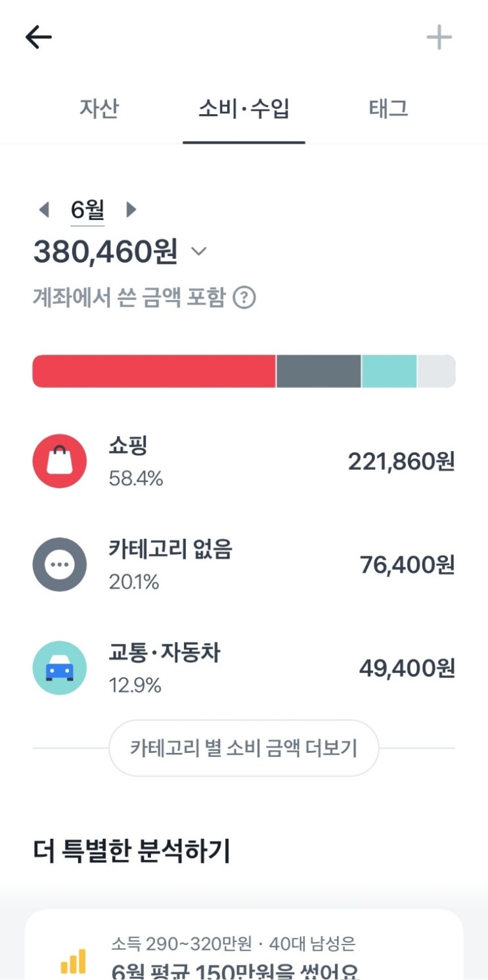Image resolution: width=488 pixels, height=980 pixels.
Task: Tap the red shopping bag icon
Action: tap(59, 461)
